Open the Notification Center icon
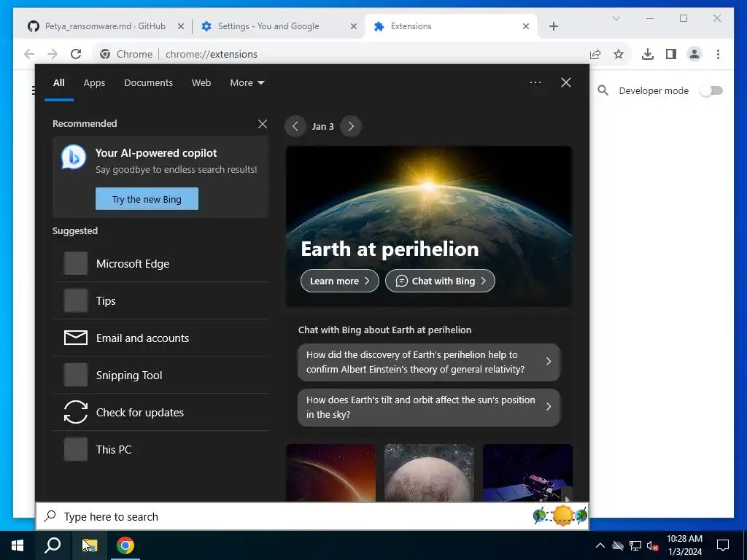747x560 pixels. tap(723, 545)
